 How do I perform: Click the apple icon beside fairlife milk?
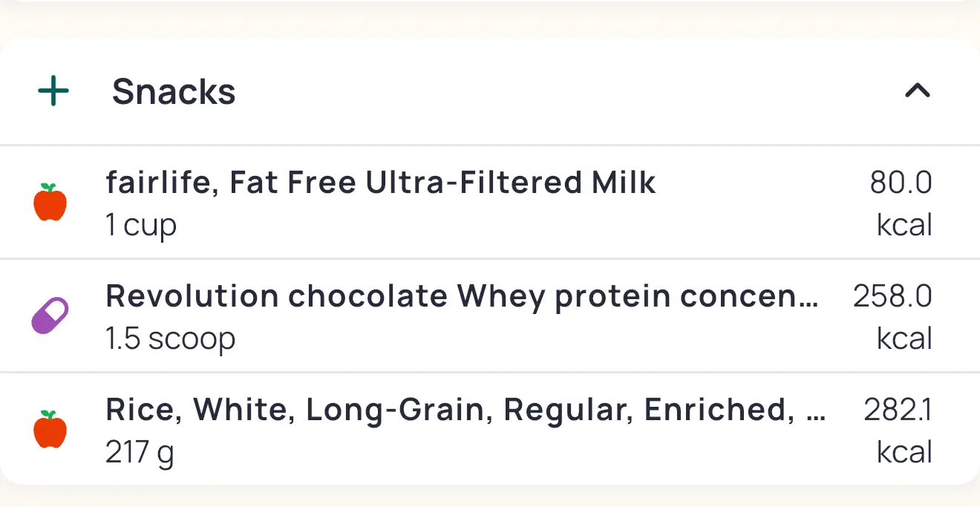coord(50,203)
